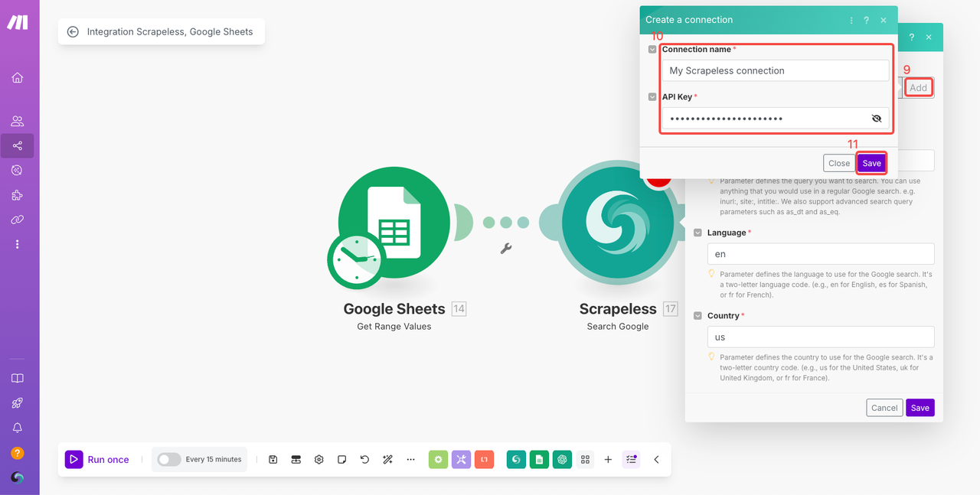The width and height of the screenshot is (980, 495).
Task: Expand more options in the left sidebar
Action: (x=17, y=244)
